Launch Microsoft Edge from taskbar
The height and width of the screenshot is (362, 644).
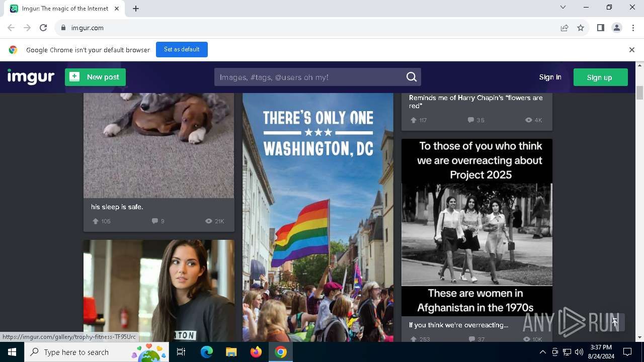pyautogui.click(x=207, y=352)
